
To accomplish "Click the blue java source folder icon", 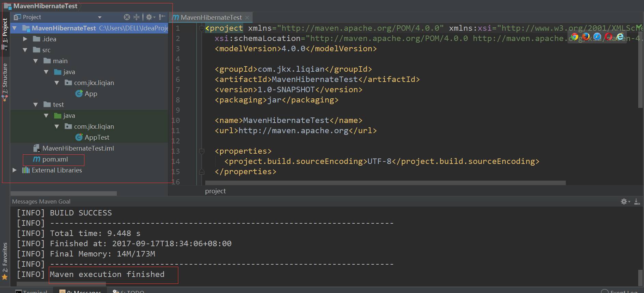I will 58,72.
